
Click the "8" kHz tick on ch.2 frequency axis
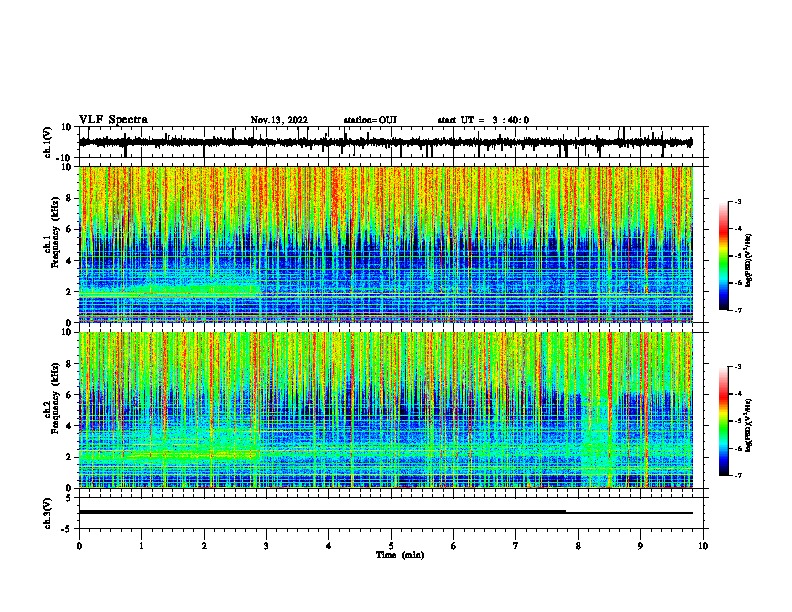tap(69, 364)
